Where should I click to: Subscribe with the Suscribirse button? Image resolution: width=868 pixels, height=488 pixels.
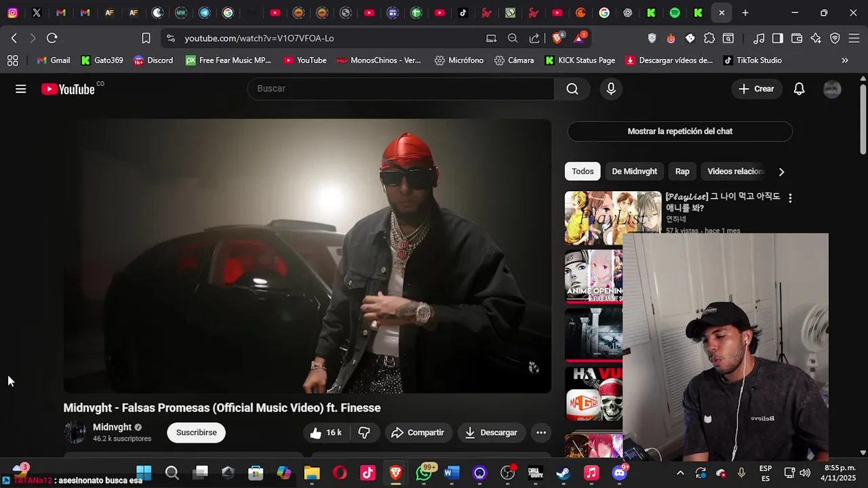coord(197,432)
